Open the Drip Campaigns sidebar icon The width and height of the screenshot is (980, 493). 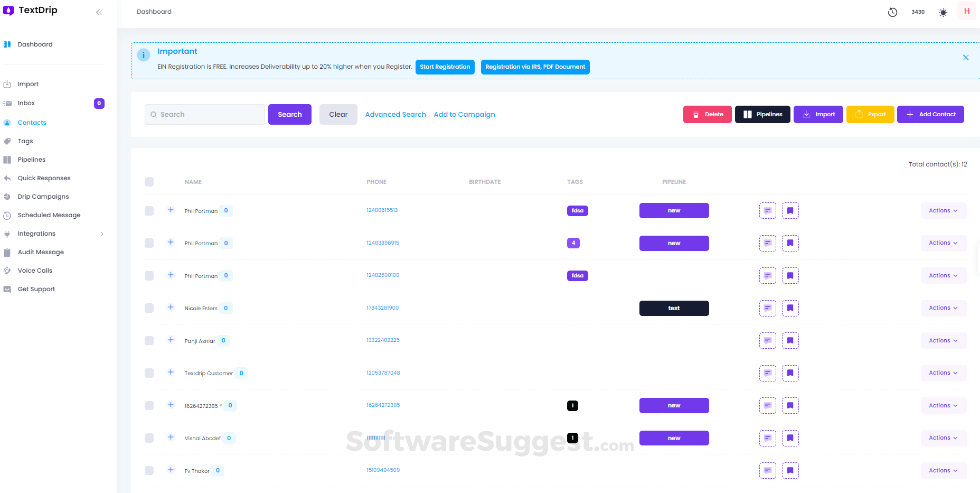coord(7,196)
